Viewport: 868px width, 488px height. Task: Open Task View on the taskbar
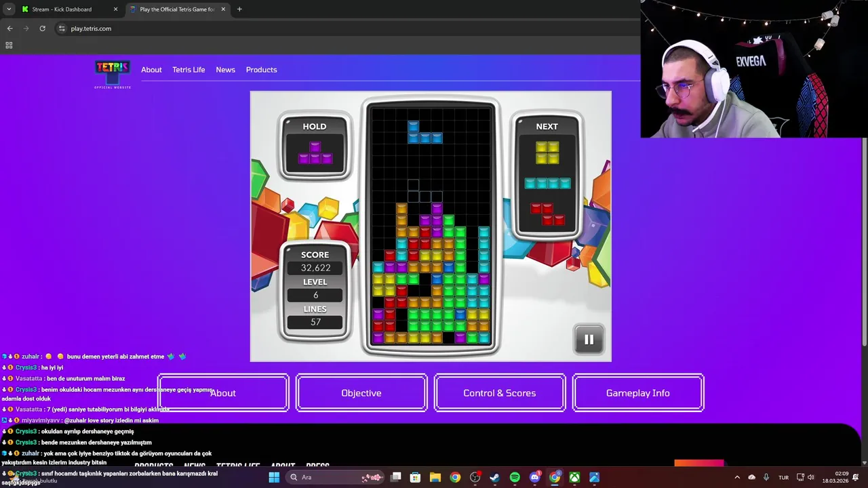[396, 477]
